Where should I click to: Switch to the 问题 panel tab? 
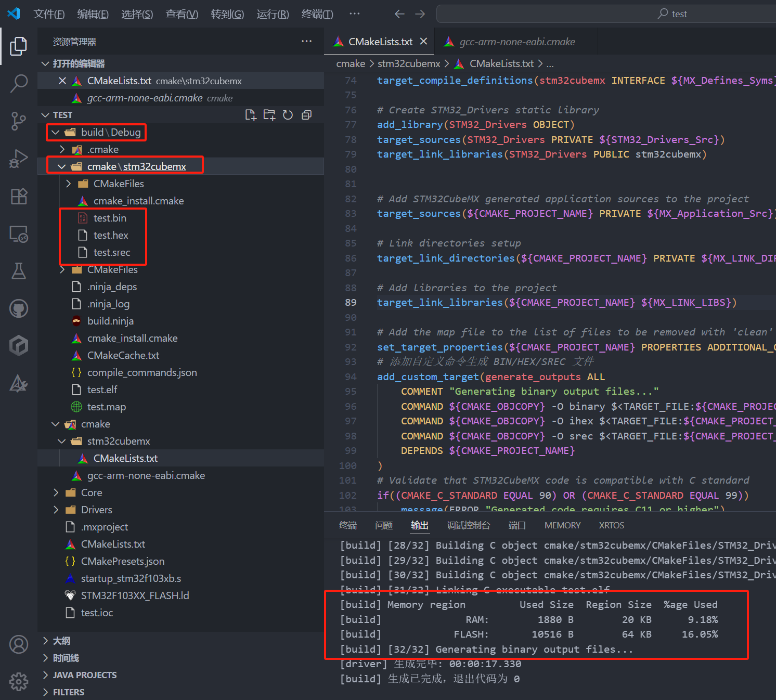click(384, 525)
